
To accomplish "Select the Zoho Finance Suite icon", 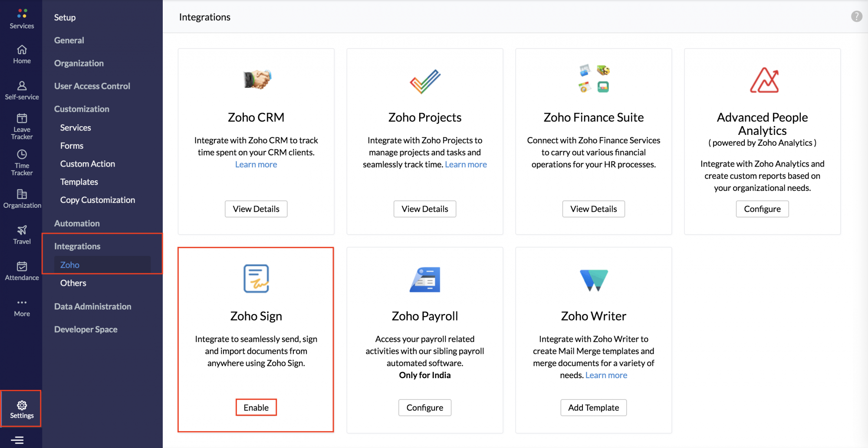I will pos(593,79).
